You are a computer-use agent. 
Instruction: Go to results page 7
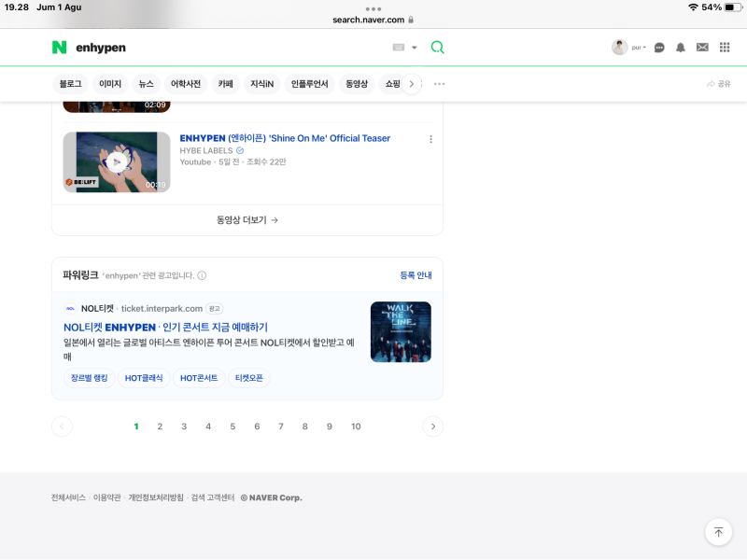281,427
